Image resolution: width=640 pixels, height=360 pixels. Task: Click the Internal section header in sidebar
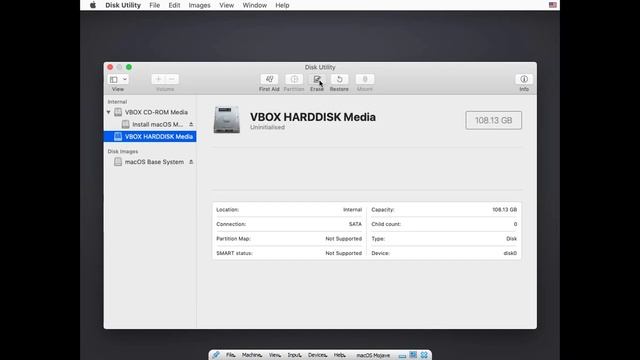point(117,102)
